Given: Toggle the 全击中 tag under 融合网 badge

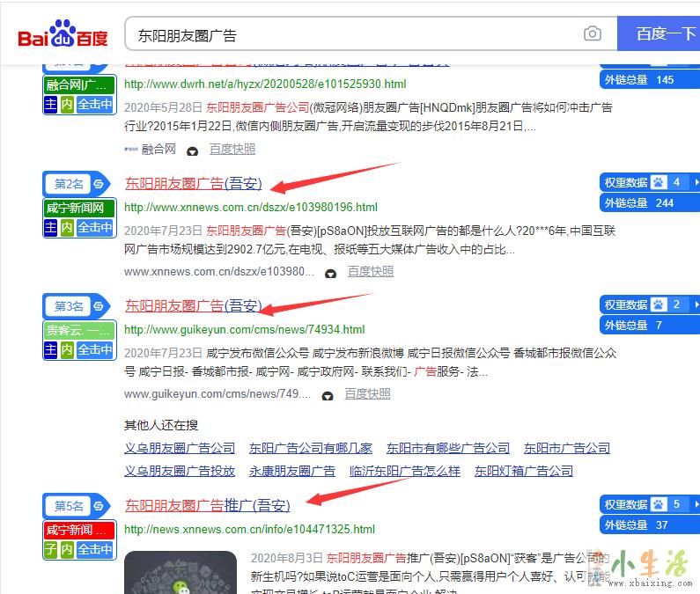Looking at the screenshot, I should tap(95, 105).
